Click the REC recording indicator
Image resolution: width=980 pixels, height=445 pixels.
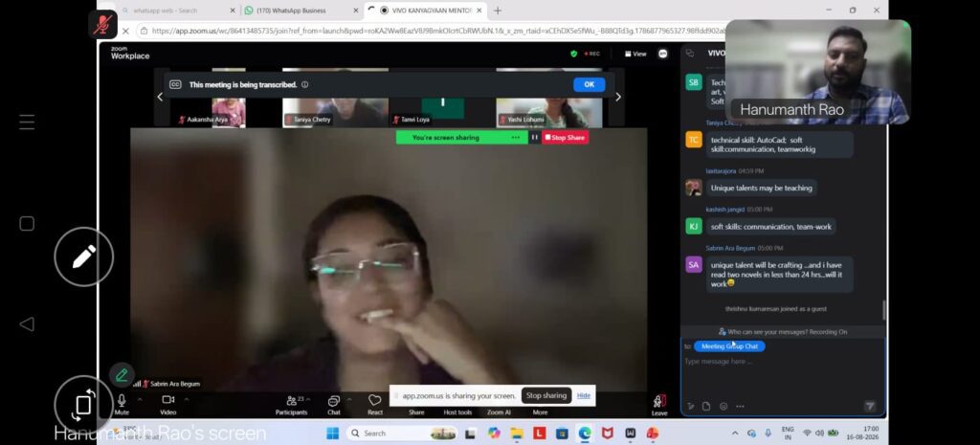591,54
